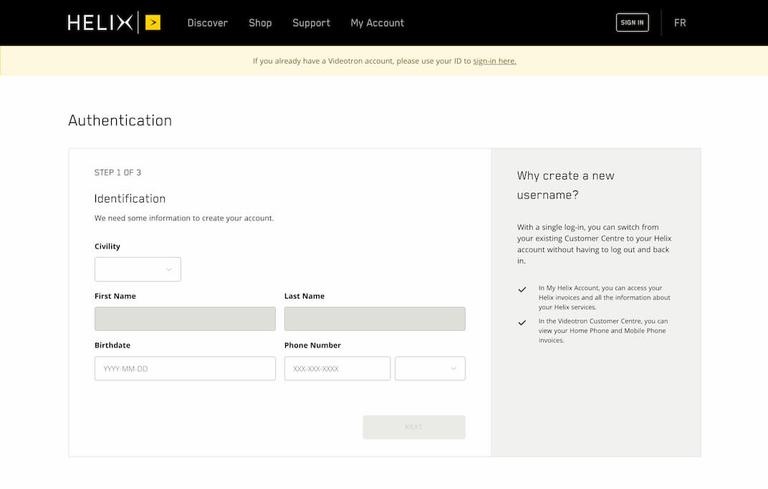Click the phone type chevron arrow
The width and height of the screenshot is (768, 489).
(x=453, y=369)
